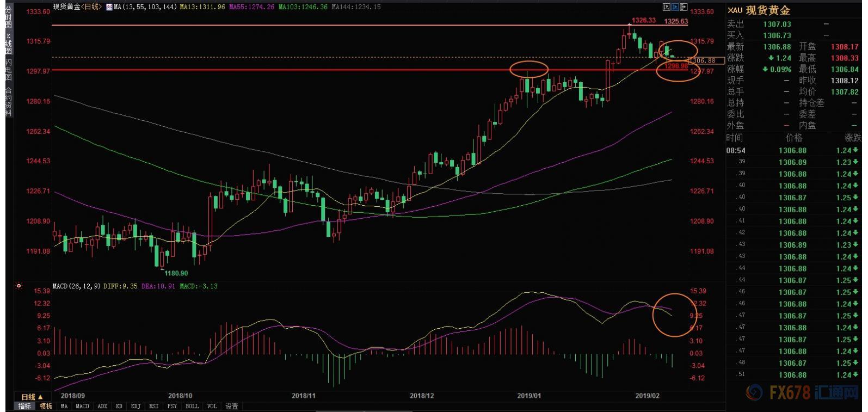868x412 pixels.
Task: Open the 合约资料 side tab
Action: (x=8, y=102)
